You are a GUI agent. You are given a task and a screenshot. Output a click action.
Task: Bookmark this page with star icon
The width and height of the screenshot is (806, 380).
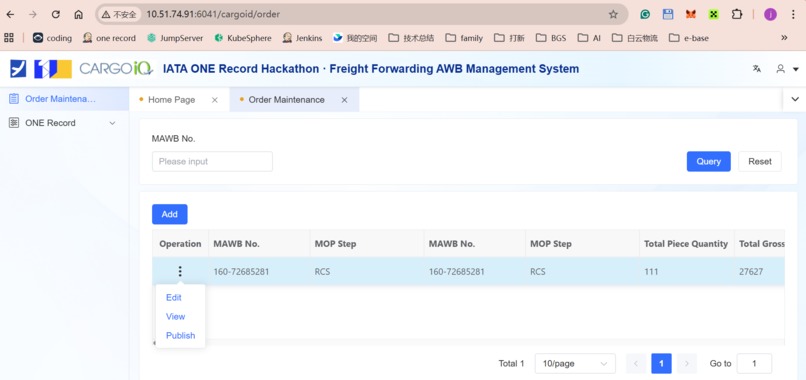(613, 14)
